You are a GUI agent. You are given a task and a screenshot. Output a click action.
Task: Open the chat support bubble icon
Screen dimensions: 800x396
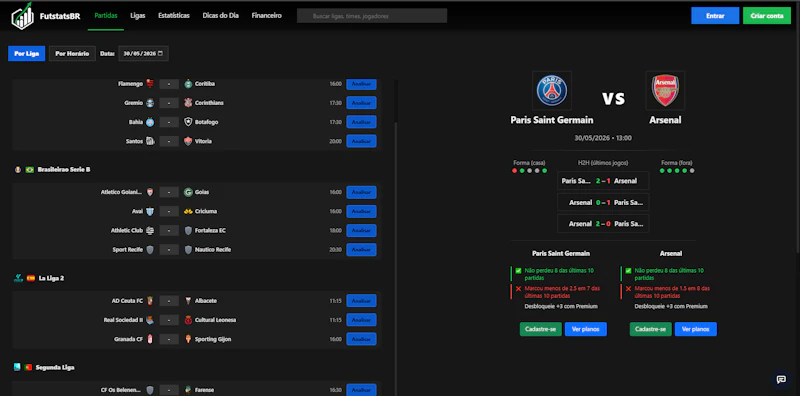coord(781,379)
